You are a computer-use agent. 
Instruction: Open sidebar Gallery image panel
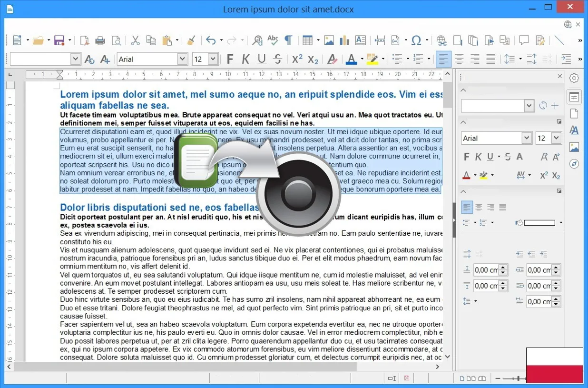click(574, 147)
